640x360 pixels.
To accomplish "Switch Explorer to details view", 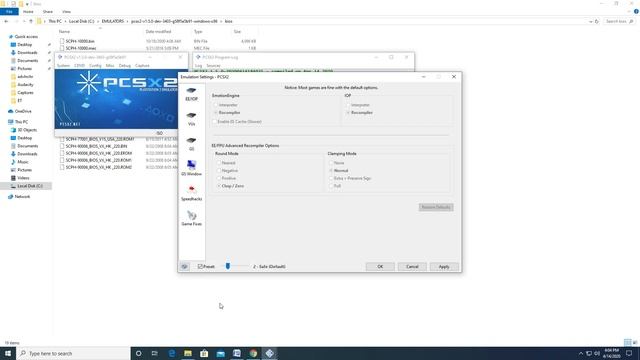I will pyautogui.click(x=627, y=342).
